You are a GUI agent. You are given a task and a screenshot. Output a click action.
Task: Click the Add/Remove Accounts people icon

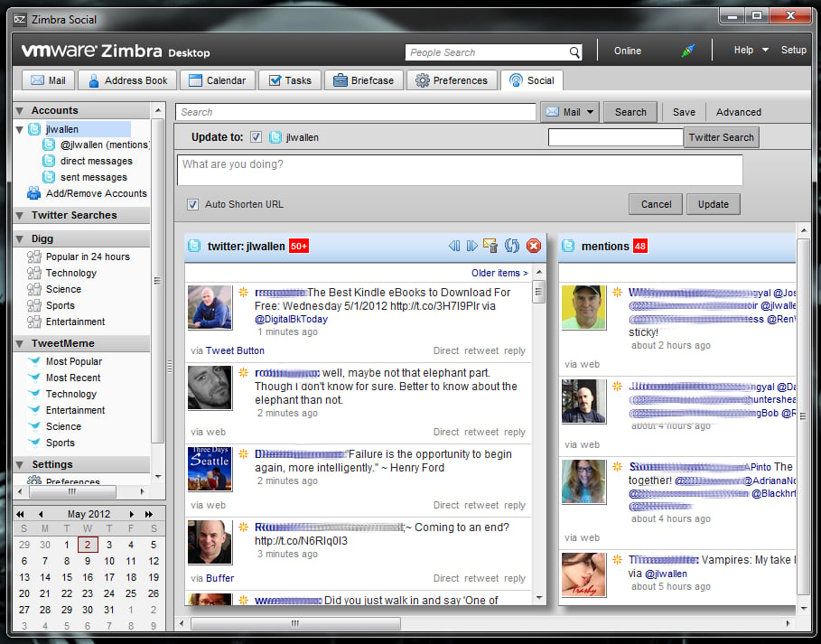34,193
